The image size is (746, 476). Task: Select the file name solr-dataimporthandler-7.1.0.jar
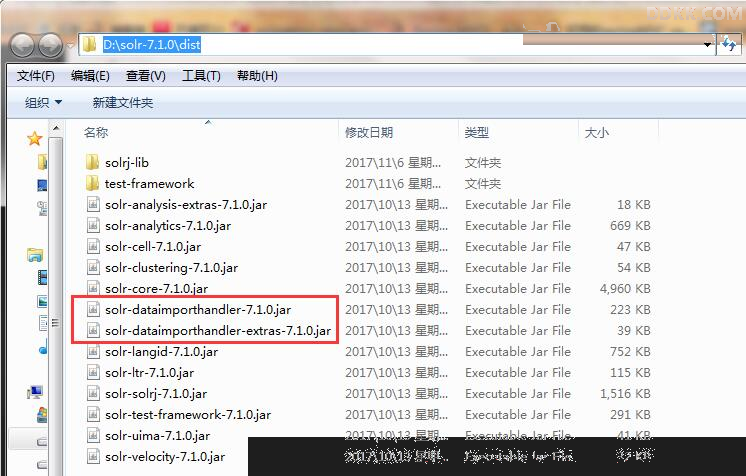(198, 309)
